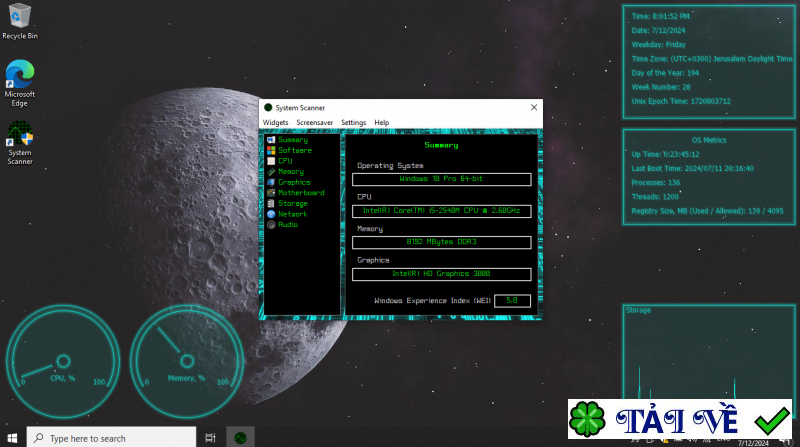Select the Summary icon in the sidebar
The image size is (800, 447).
click(271, 140)
